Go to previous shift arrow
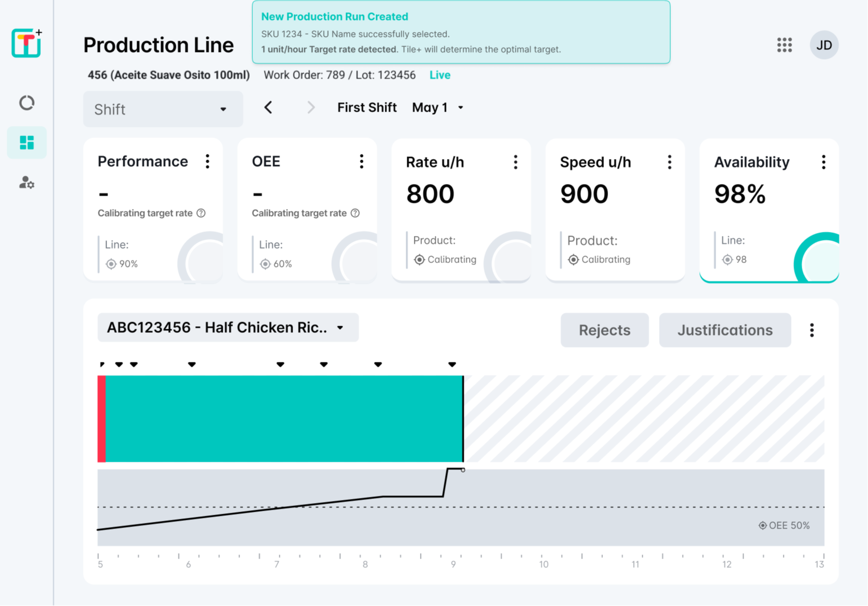Image resolution: width=868 pixels, height=606 pixels. coord(269,108)
